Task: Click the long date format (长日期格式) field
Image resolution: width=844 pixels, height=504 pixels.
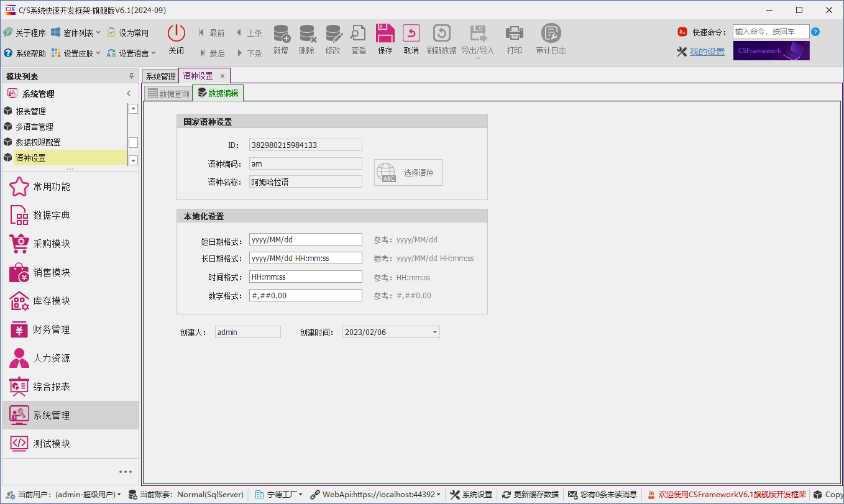Action: point(306,259)
